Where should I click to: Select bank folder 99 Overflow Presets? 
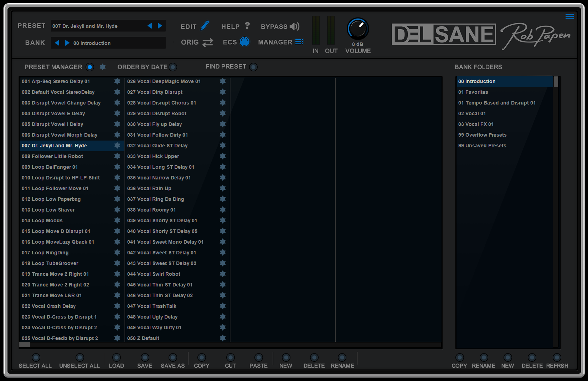(x=505, y=135)
